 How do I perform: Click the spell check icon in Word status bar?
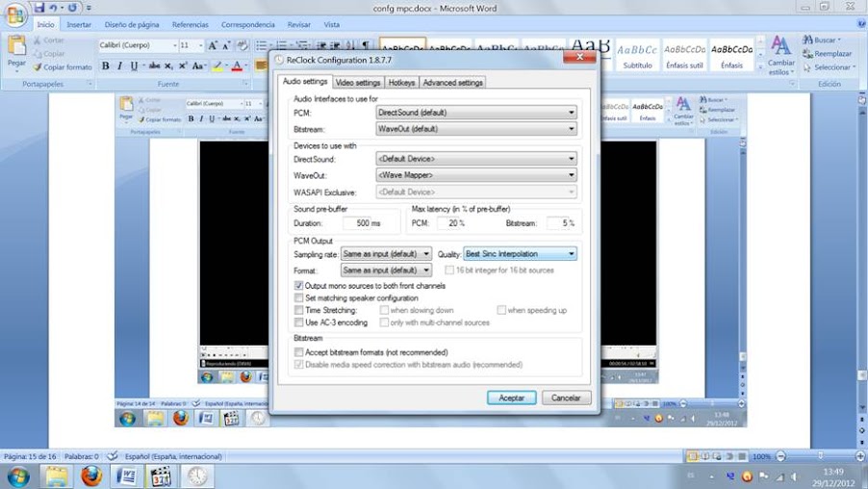point(112,456)
